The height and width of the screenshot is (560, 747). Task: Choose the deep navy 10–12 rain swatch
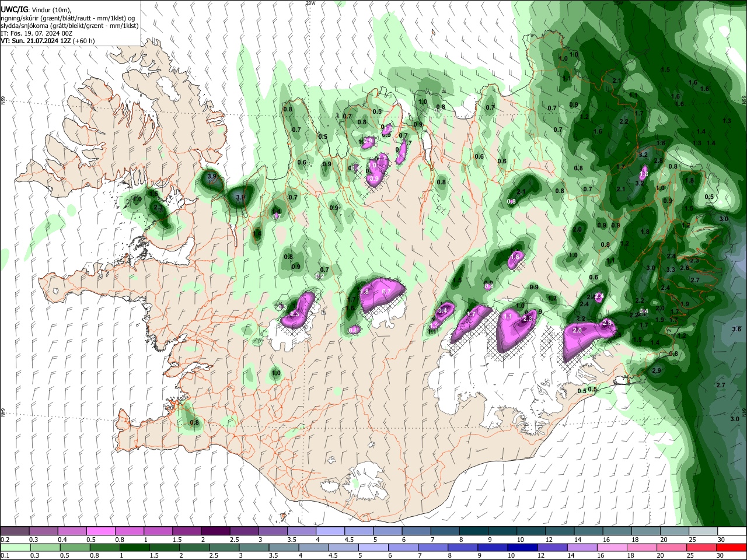click(522, 548)
